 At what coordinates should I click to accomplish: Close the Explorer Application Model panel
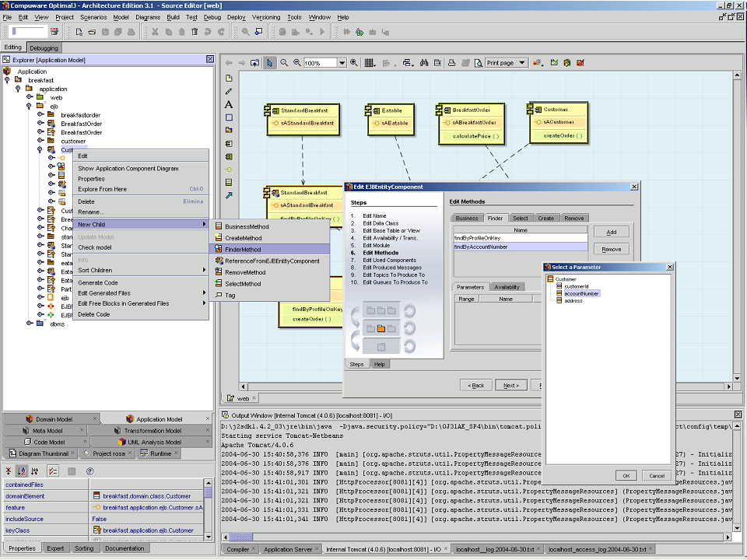(210, 59)
